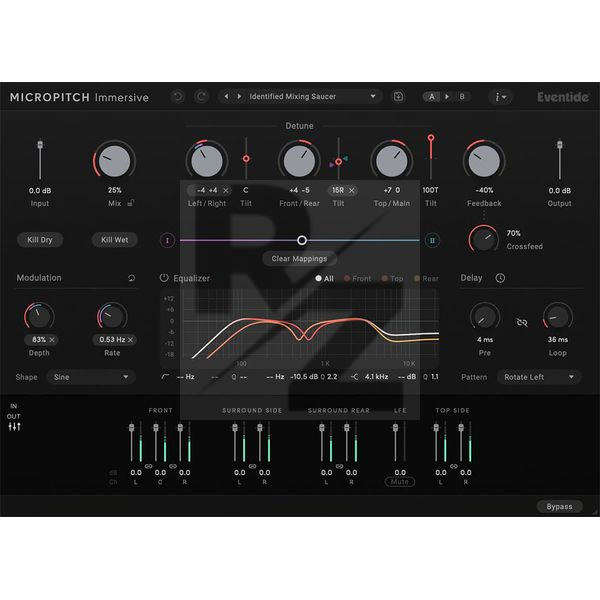600x600 pixels.
Task: Remove Rate 0.53 Hz mapping X
Action: point(130,340)
